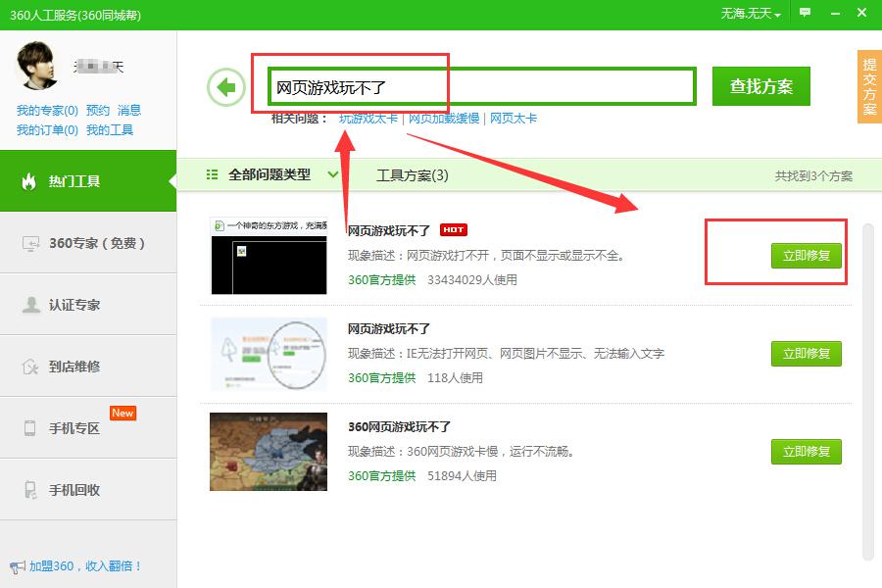Image resolution: width=882 pixels, height=588 pixels.
Task: Click 消息 in the sidebar
Action: (x=133, y=112)
